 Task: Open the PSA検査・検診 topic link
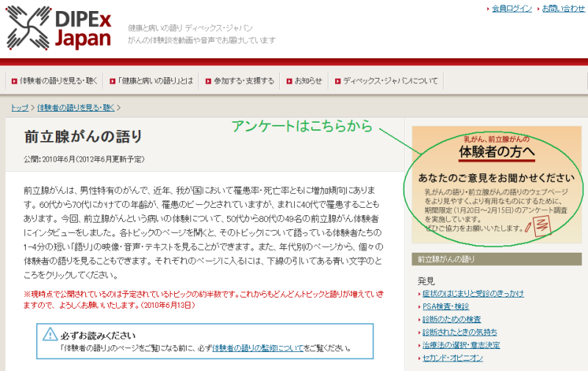(x=446, y=306)
